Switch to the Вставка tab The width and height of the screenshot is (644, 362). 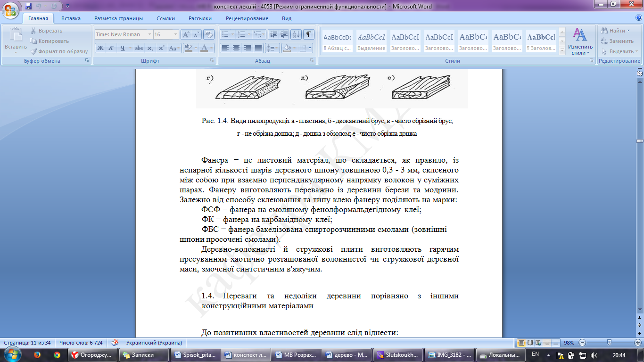coord(71,18)
